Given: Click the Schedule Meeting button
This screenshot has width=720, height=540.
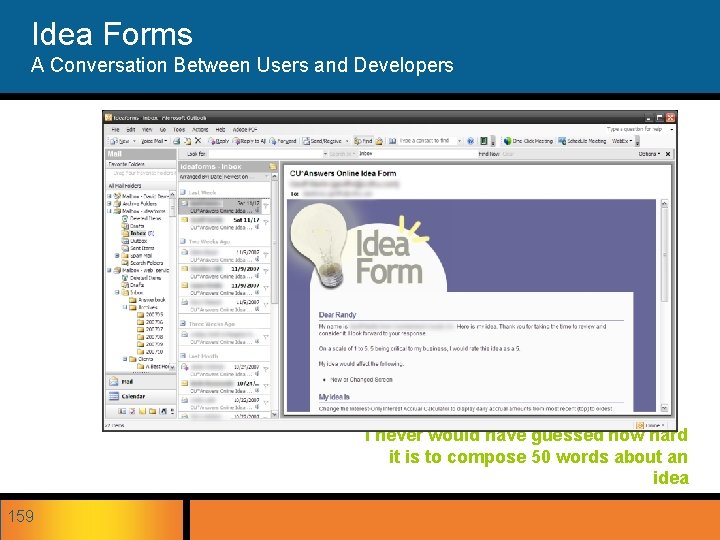Looking at the screenshot, I should click(582, 141).
